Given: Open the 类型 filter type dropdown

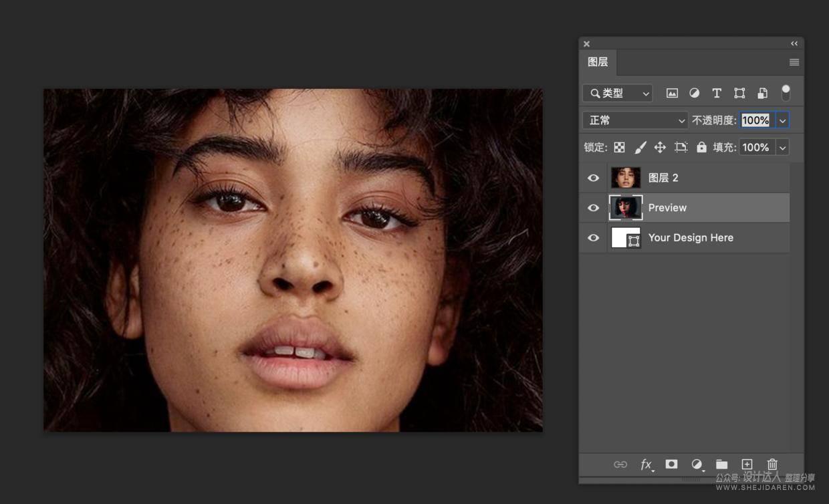Looking at the screenshot, I should point(617,94).
